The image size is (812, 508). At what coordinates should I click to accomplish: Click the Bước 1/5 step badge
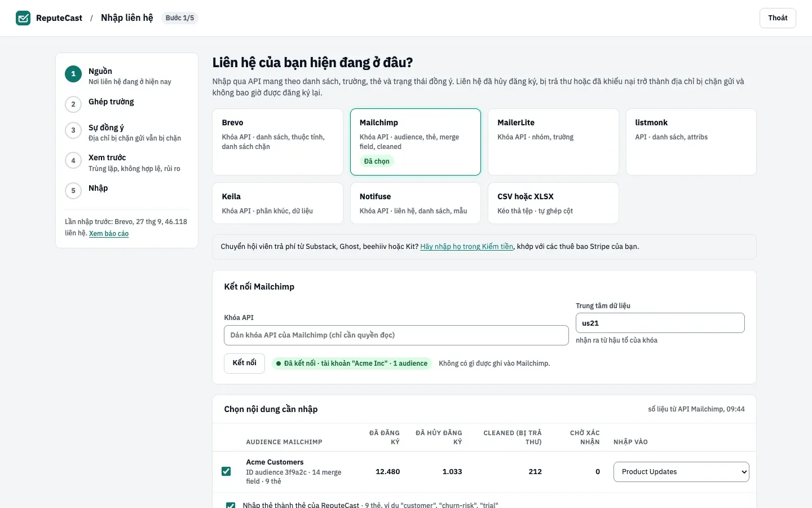tap(180, 18)
